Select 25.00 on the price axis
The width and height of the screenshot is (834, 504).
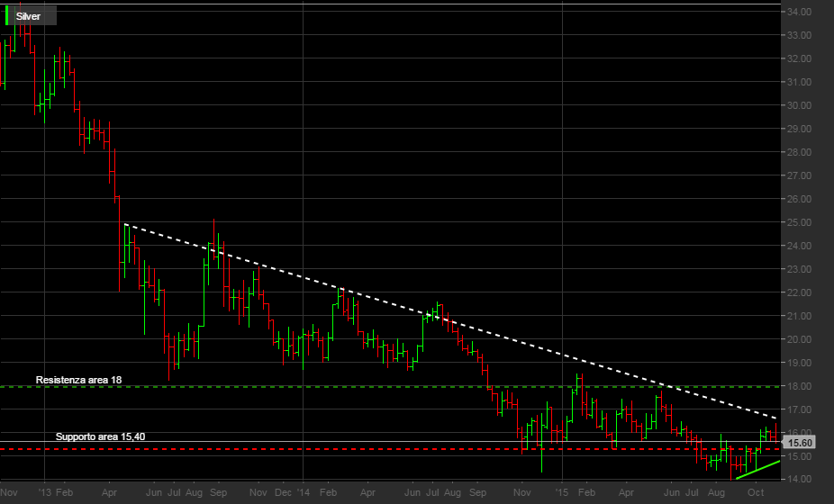800,222
